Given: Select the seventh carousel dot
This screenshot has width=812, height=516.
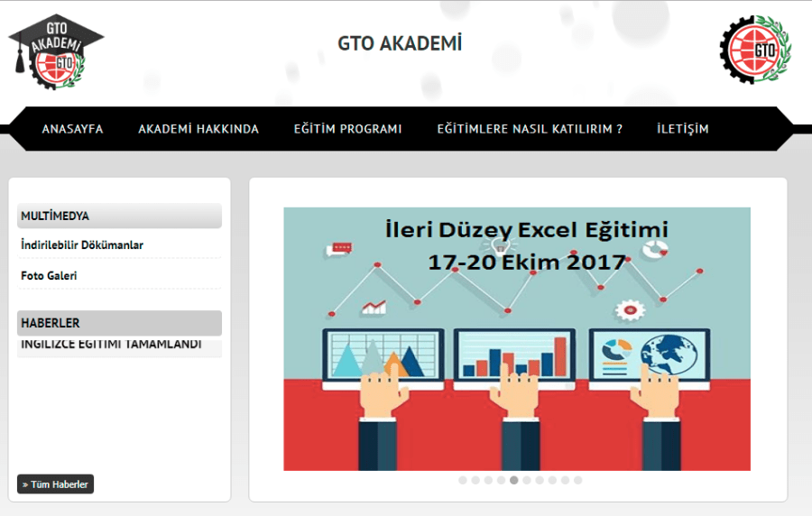Looking at the screenshot, I should [540, 480].
